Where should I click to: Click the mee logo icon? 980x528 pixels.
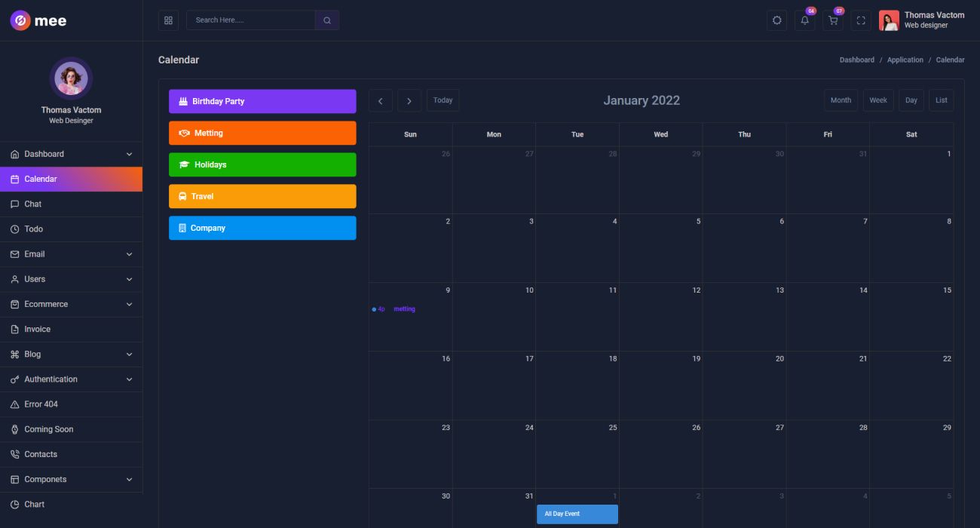(x=20, y=20)
